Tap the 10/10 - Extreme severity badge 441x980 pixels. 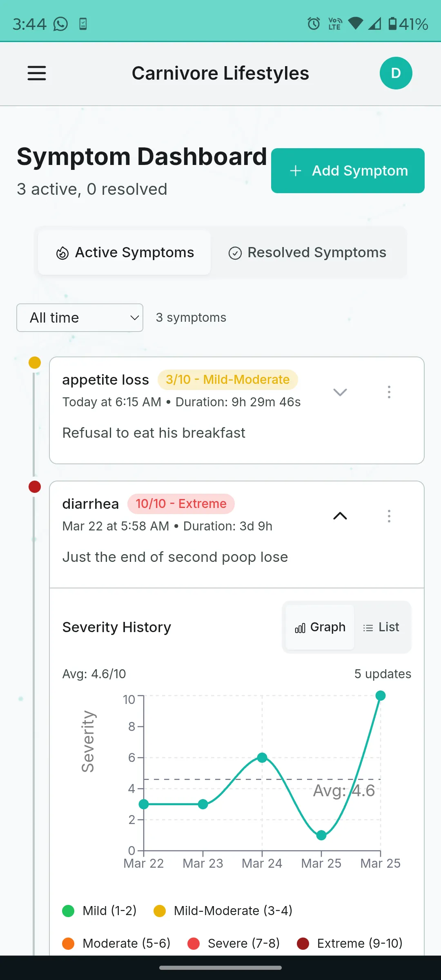tap(181, 504)
